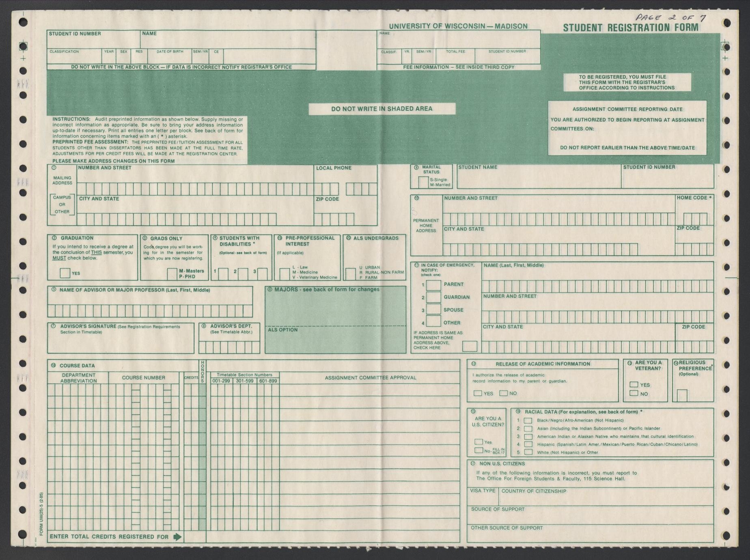Check Students with Disabilities box 1

223,274
